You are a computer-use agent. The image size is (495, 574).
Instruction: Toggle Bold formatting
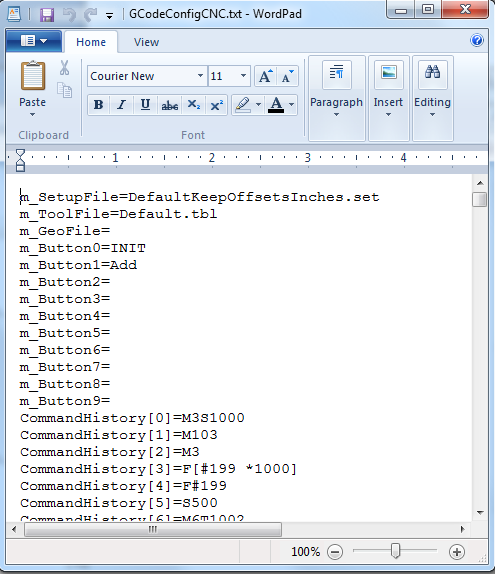pos(98,105)
